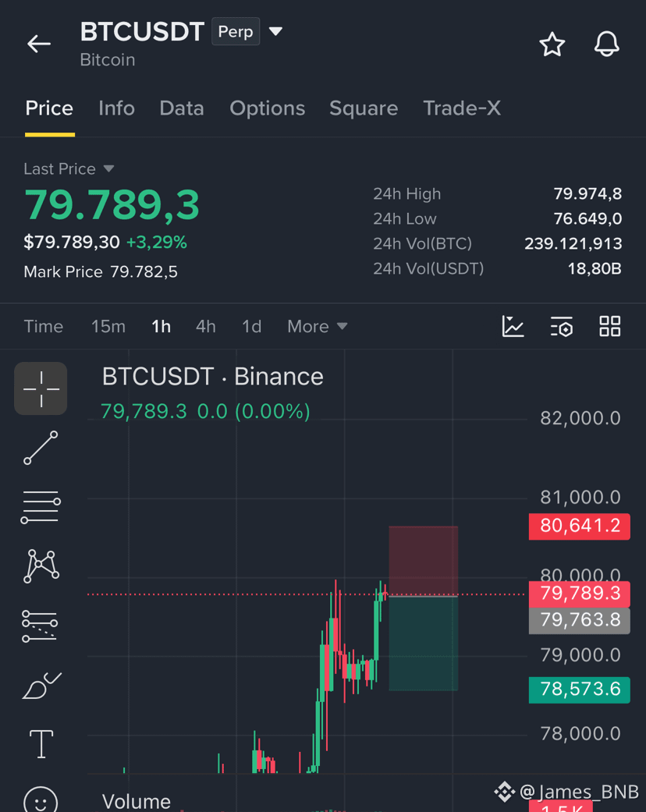
Task: Click the 24h Low value 76.649,0
Action: (x=587, y=218)
